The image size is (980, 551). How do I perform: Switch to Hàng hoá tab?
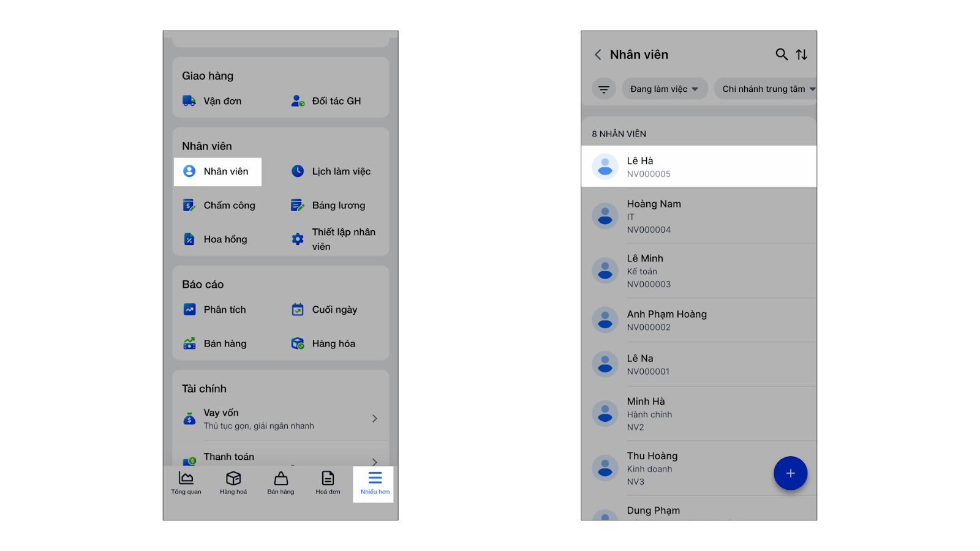click(233, 483)
